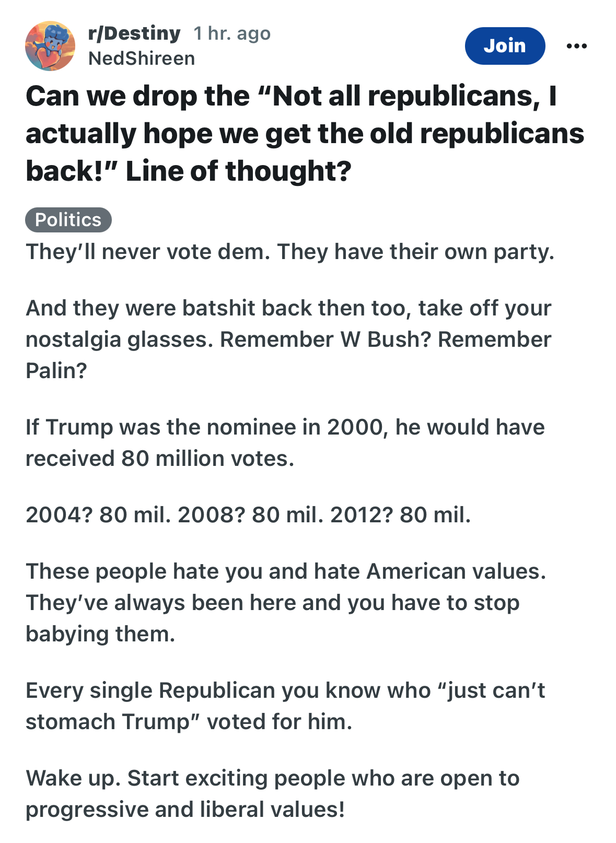Image resolution: width=616 pixels, height=843 pixels.
Task: Open NedShireen's user profile
Action: 142,58
